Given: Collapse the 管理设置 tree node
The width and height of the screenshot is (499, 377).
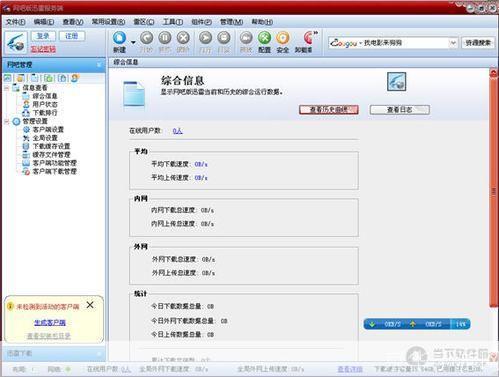Looking at the screenshot, I should click(x=7, y=121).
